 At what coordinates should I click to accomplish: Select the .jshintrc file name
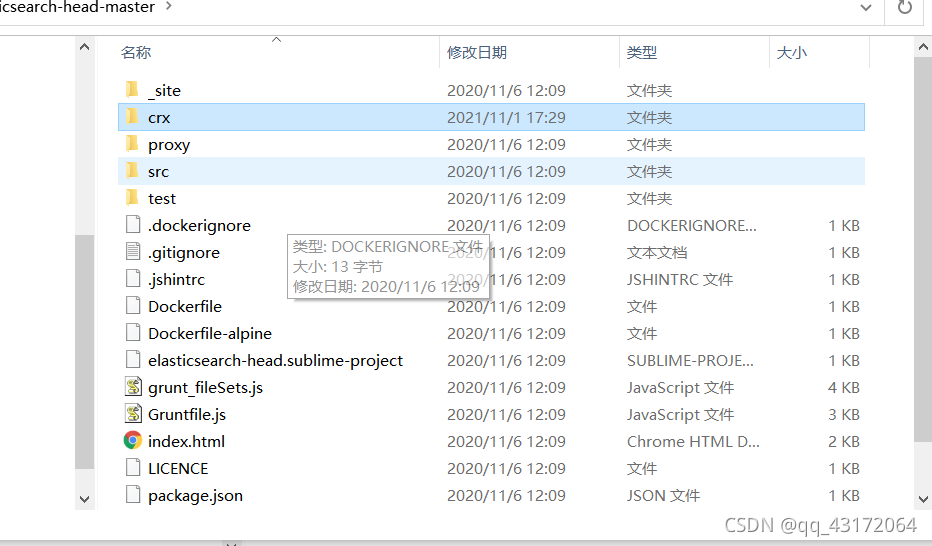point(176,280)
